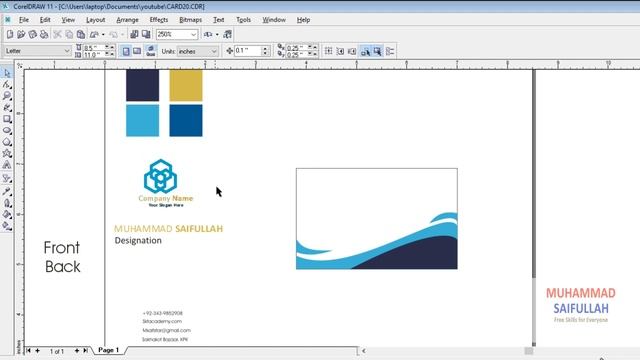Go to the first page navigator button
The image size is (640, 360).
coord(29,351)
